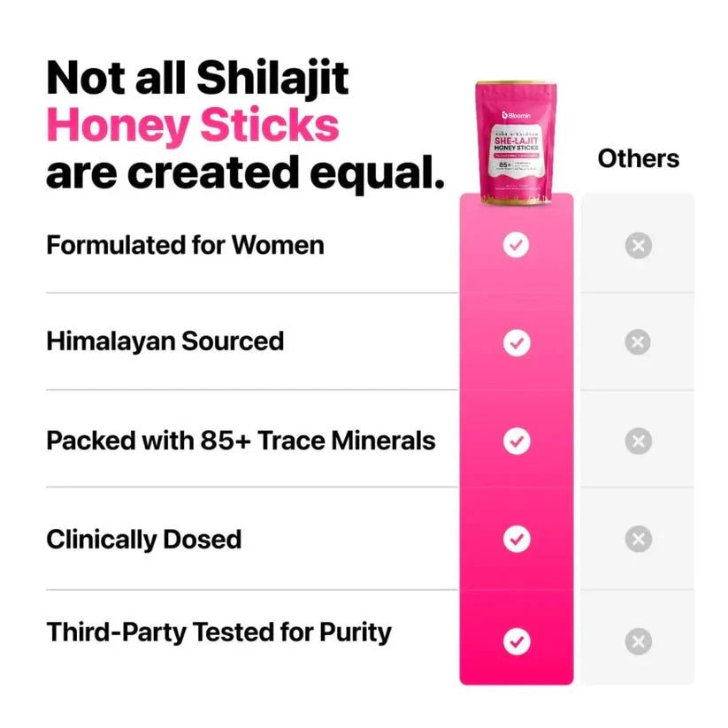728x728 pixels.
Task: Click the checkmark for Third-Party Tested
Action: (516, 641)
